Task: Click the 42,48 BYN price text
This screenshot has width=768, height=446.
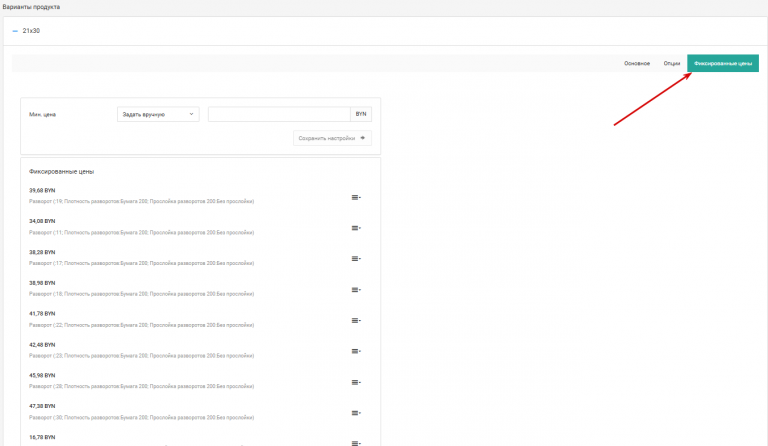Action: point(42,345)
